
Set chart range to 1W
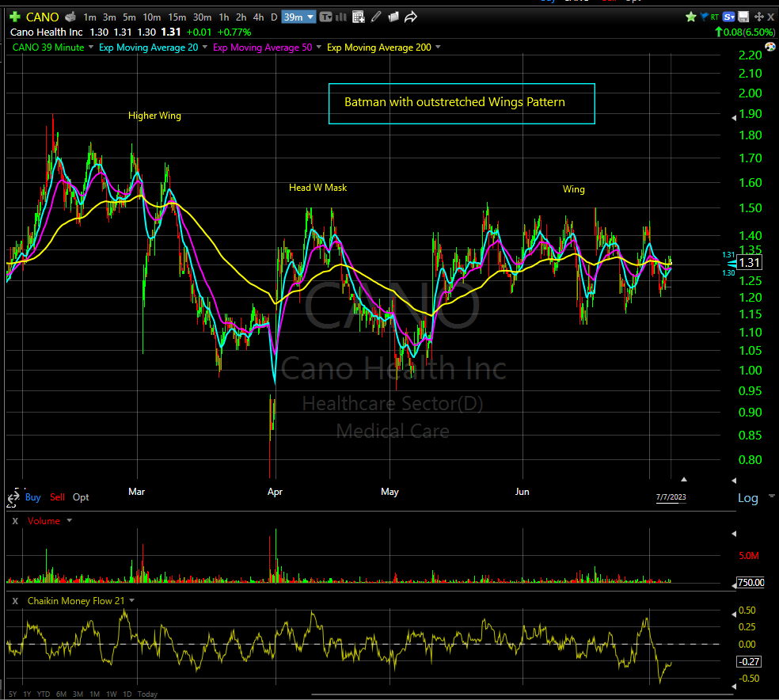click(x=112, y=694)
